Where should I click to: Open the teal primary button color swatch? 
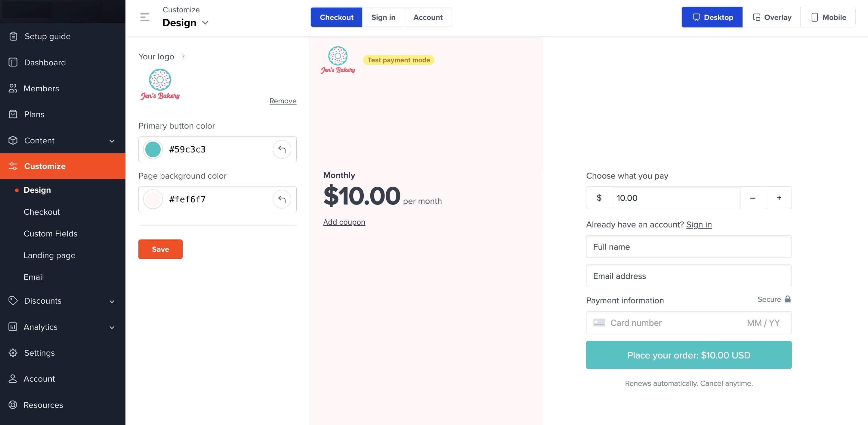[x=153, y=149]
